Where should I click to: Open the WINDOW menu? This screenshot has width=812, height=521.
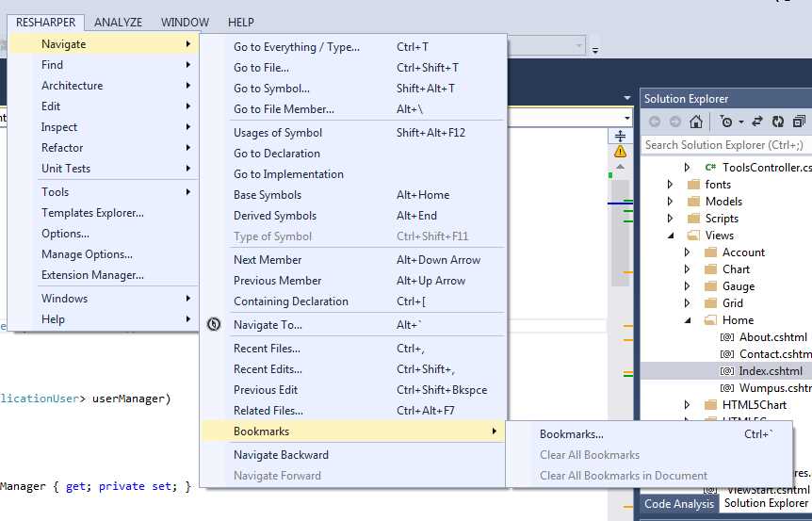pos(185,23)
